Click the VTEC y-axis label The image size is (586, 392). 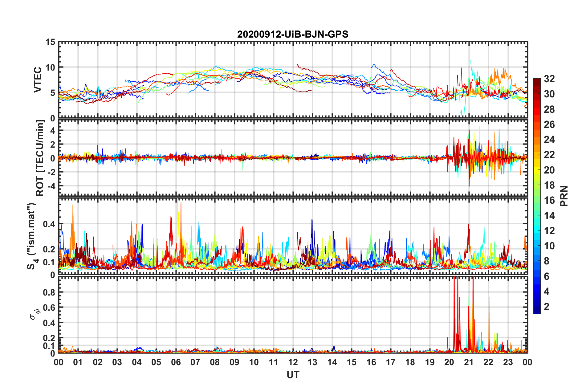click(x=38, y=80)
